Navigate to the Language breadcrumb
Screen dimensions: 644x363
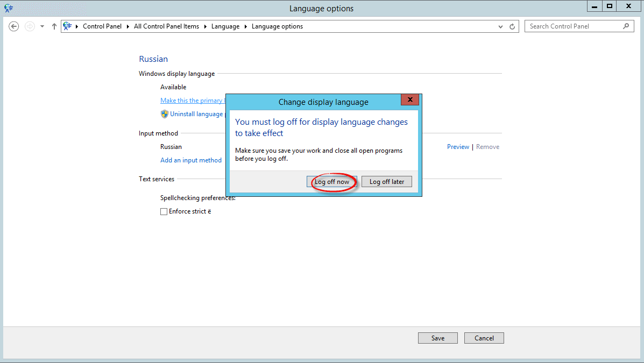(225, 26)
